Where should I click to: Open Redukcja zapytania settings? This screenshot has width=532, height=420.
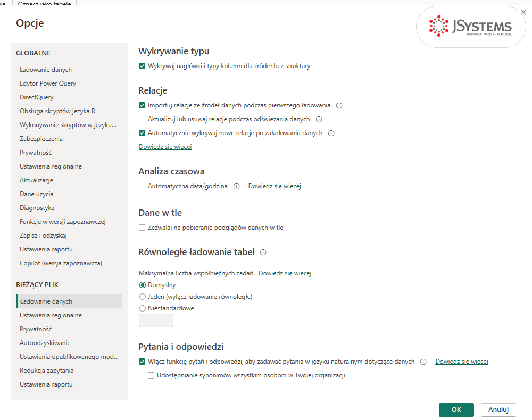click(x=69, y=371)
